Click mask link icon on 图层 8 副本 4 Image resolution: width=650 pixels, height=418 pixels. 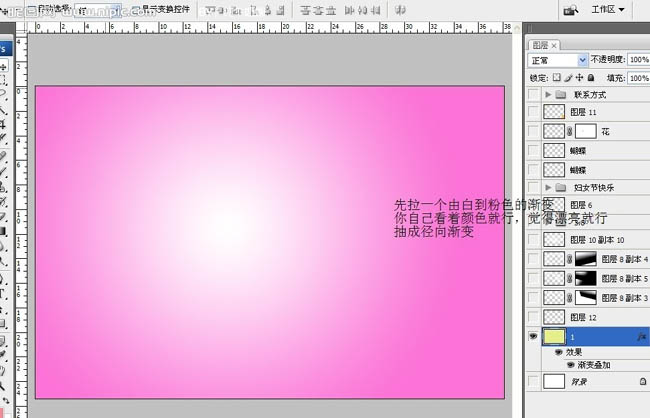pos(570,259)
